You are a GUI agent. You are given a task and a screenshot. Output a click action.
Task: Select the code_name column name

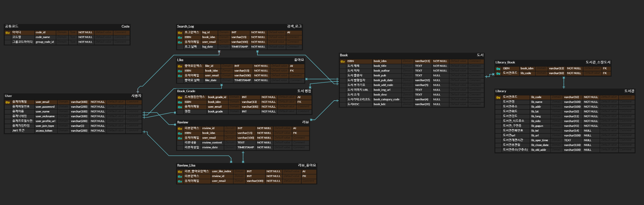click(43, 37)
